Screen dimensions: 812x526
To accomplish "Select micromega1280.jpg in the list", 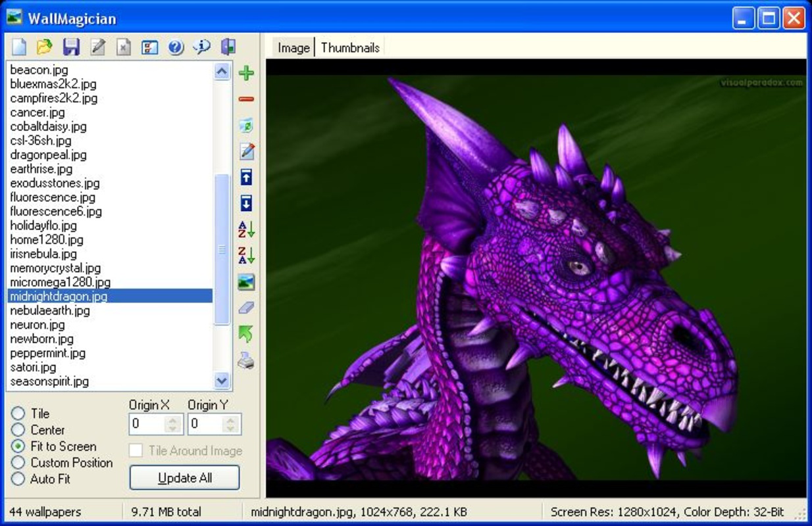I will [110, 283].
